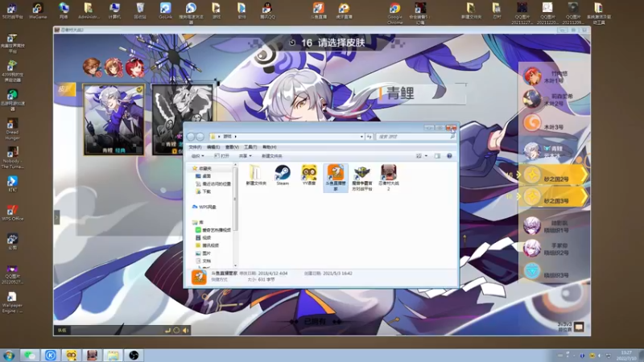Open the 编辑(E) menu in Explorer
The image size is (644, 362).
click(213, 147)
